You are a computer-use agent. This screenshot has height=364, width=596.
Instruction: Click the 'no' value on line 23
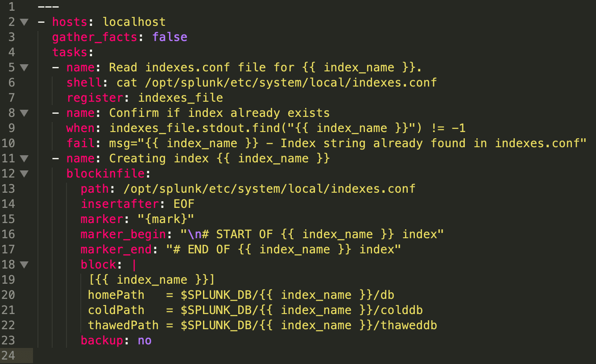click(145, 340)
